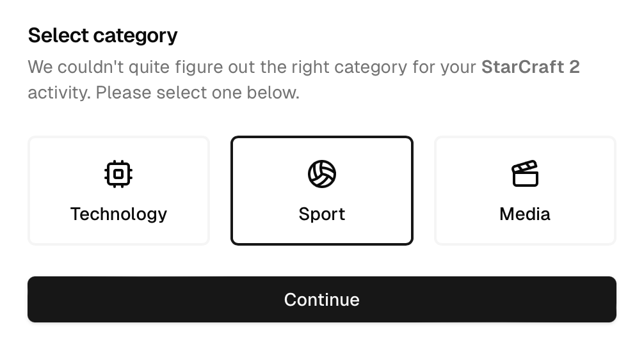
Task: Click the Select category heading
Action: 102,35
